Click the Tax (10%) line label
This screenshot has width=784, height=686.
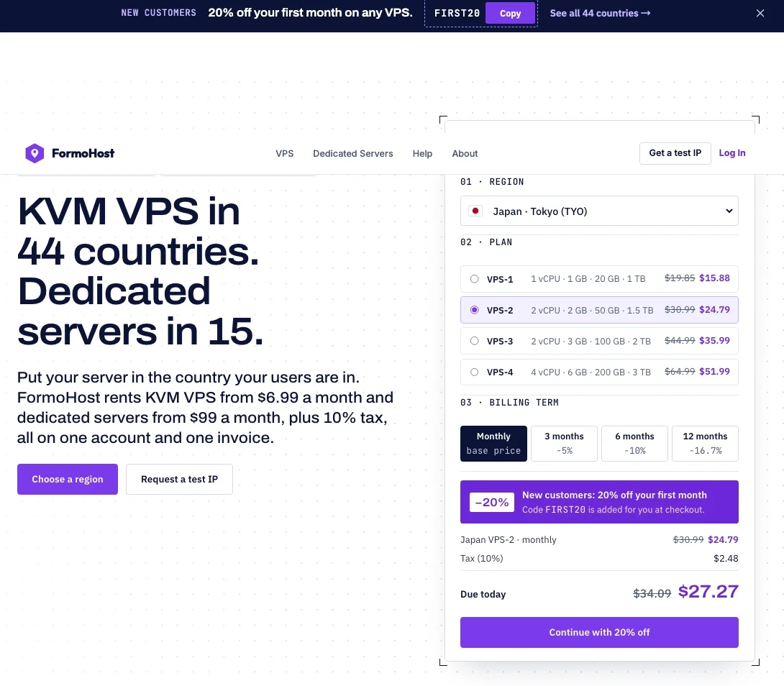(x=481, y=559)
